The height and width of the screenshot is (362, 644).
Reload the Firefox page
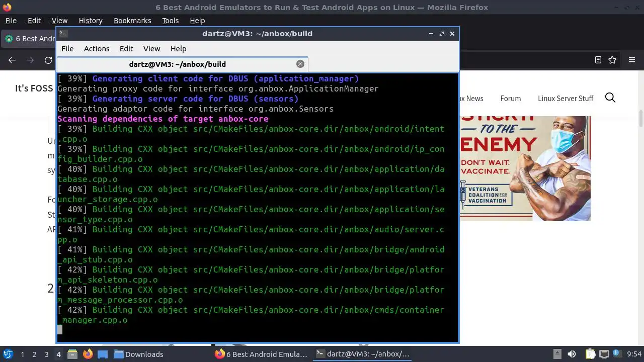[48, 60]
